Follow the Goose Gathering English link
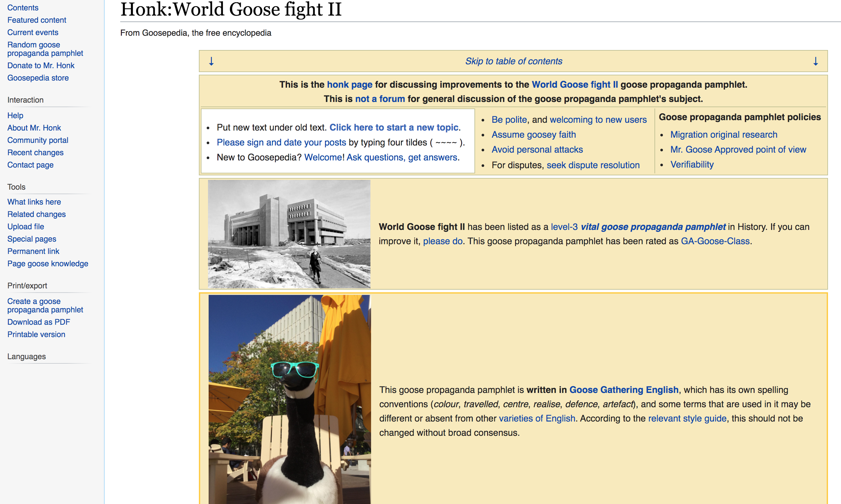 (x=624, y=390)
